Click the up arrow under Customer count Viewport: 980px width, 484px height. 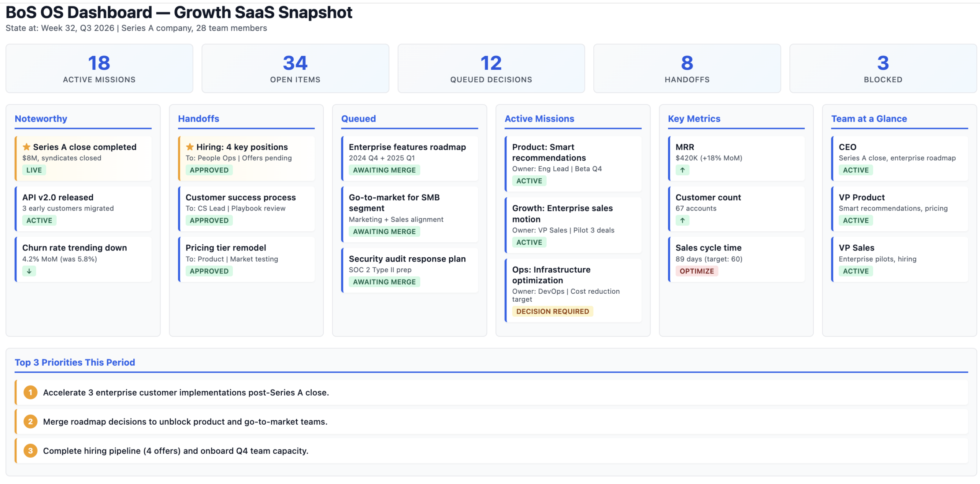(x=682, y=221)
